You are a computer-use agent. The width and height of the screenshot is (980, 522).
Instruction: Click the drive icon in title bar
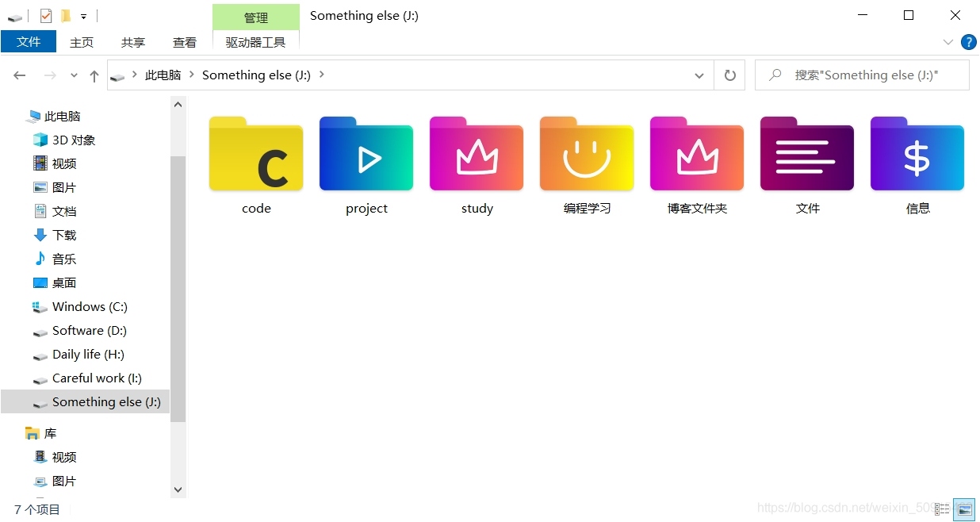15,17
